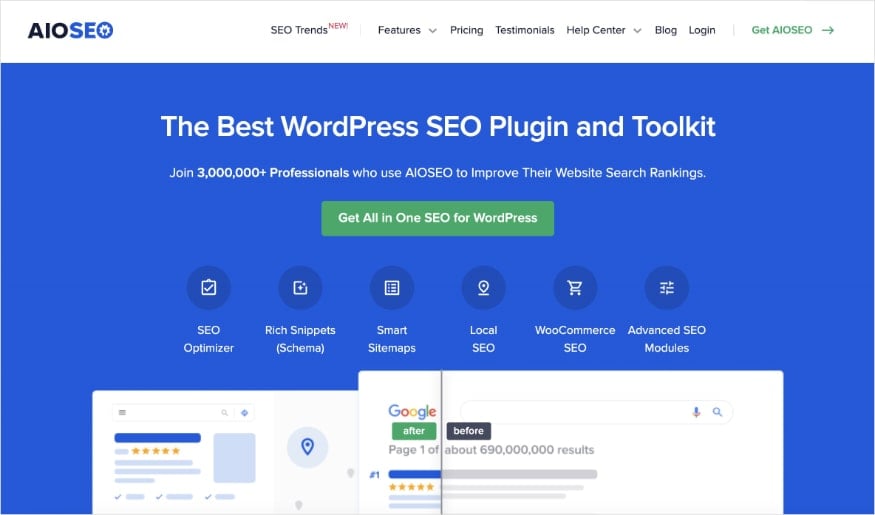Image resolution: width=875 pixels, height=515 pixels.
Task: Click the 'after' label on comparison slider
Action: point(414,431)
